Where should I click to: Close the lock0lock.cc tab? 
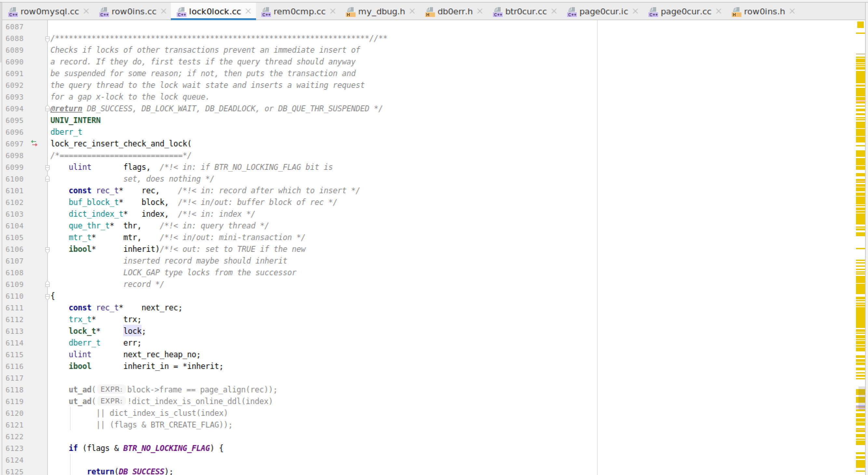coord(248,11)
